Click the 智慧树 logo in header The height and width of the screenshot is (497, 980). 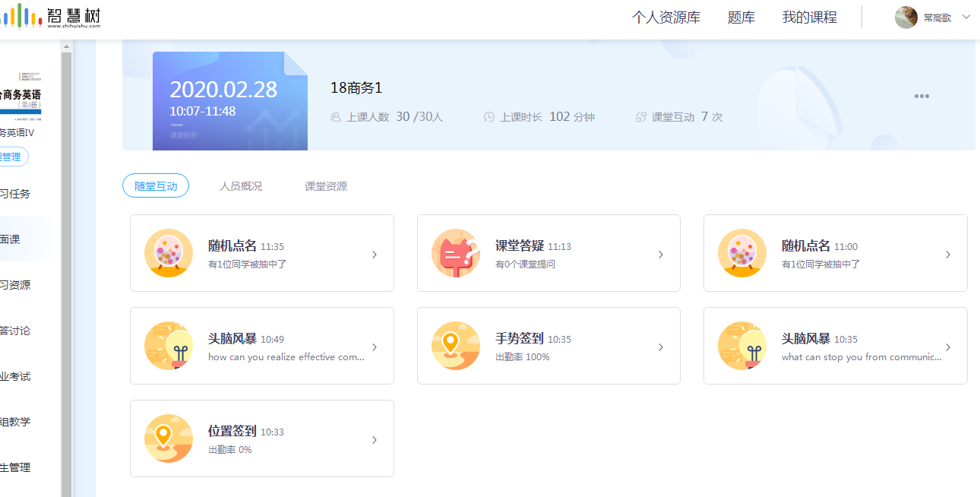52,17
